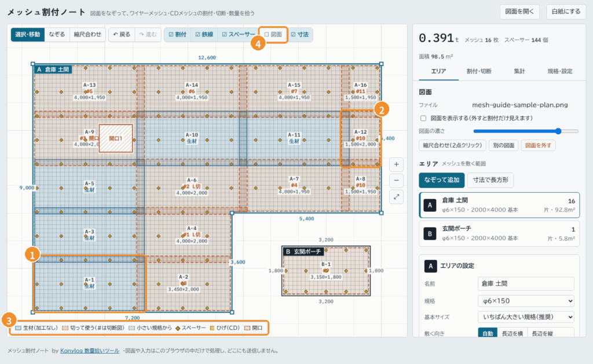Viewport: 593px width, 364px height.
Task: Select mesh panel B-1 in 玄関ポーチ
Action: (325, 271)
